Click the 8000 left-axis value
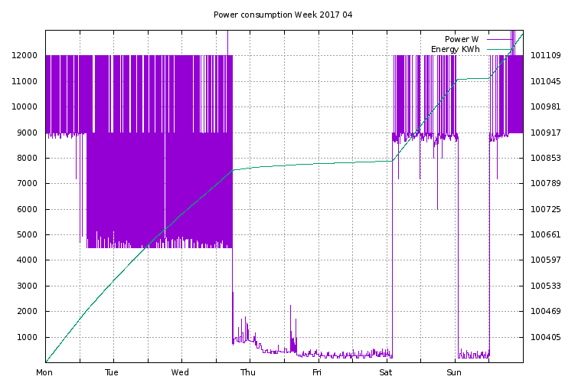The image size is (588, 383). 27,158
